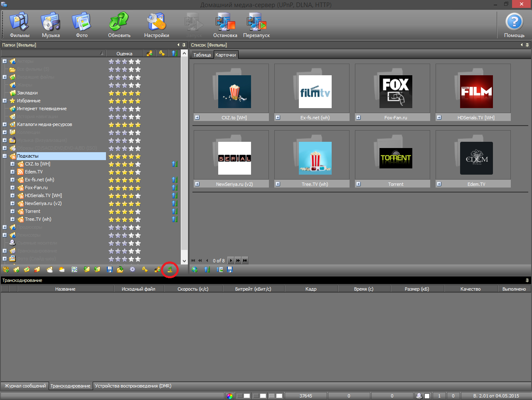The height and width of the screenshot is (400, 532).
Task: Open the Фильмы (Movies) section
Action: point(19,25)
